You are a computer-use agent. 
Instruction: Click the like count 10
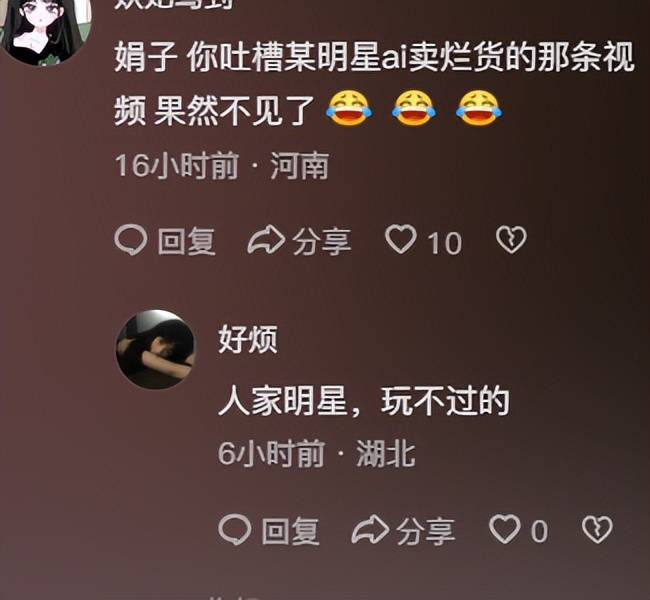(x=444, y=243)
